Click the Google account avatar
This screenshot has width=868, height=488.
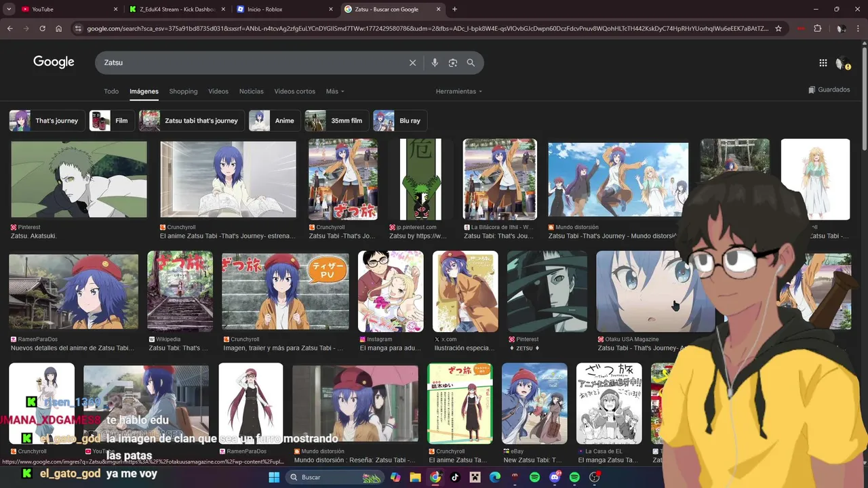coord(843,63)
